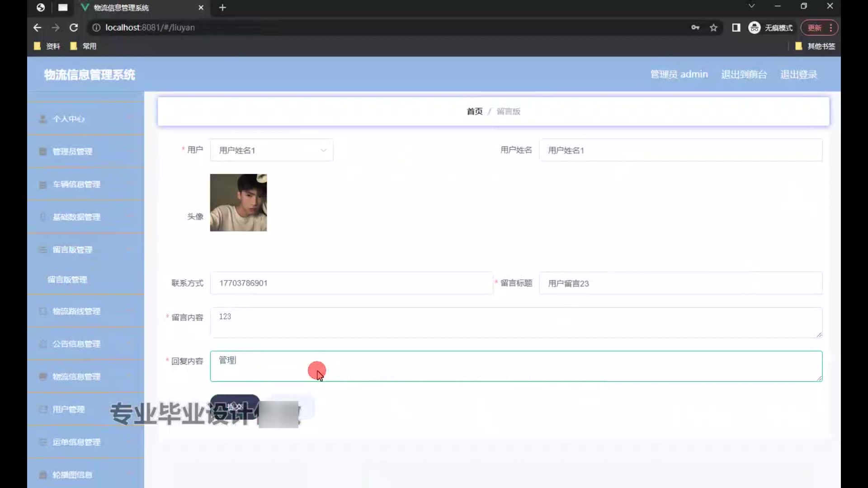Click the back navigation arrow

point(38,28)
